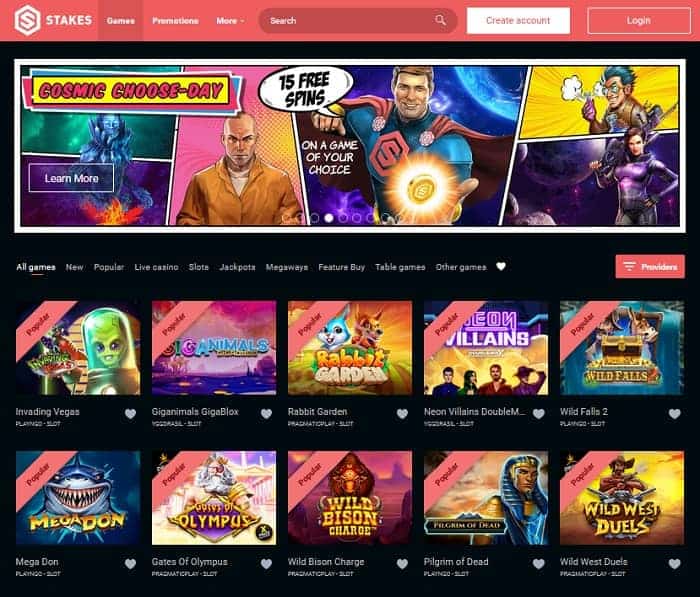Click heart icon beside Pilgrim of Dead
This screenshot has width=700, height=597.
(539, 564)
